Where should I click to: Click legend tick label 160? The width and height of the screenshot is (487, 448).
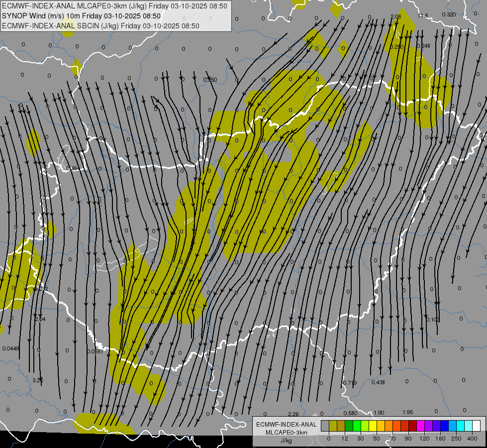[440, 439]
